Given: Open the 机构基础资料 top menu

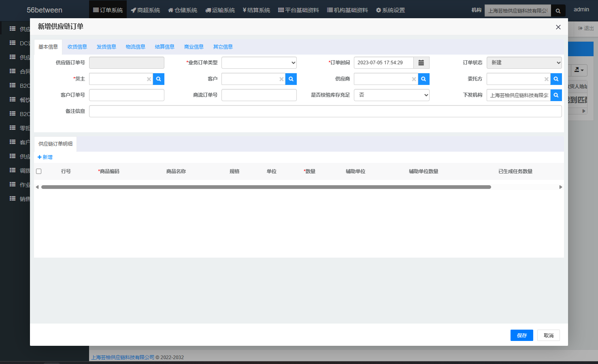Looking at the screenshot, I should 347,10.
